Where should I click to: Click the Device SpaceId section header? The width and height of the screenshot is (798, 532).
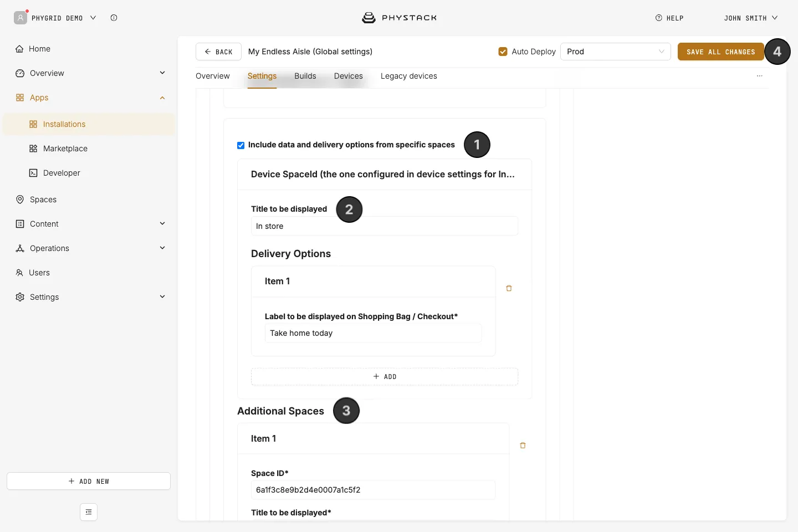[x=385, y=175]
